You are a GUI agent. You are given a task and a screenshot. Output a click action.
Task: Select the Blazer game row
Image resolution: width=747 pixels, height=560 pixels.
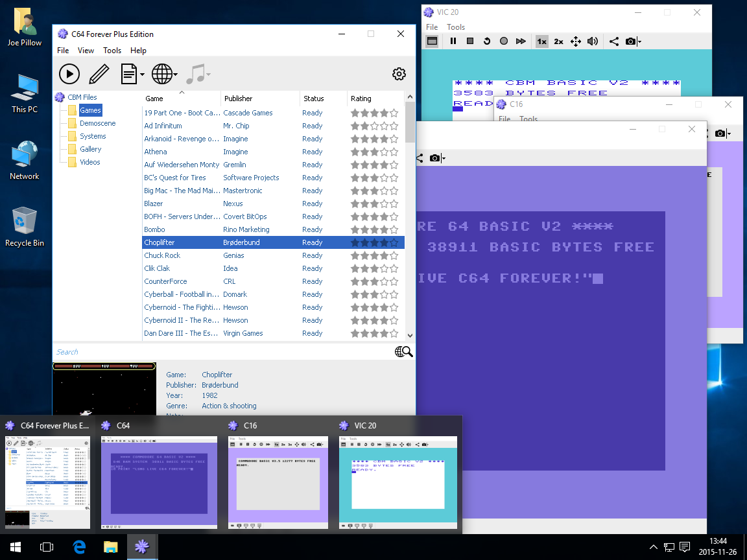click(274, 204)
